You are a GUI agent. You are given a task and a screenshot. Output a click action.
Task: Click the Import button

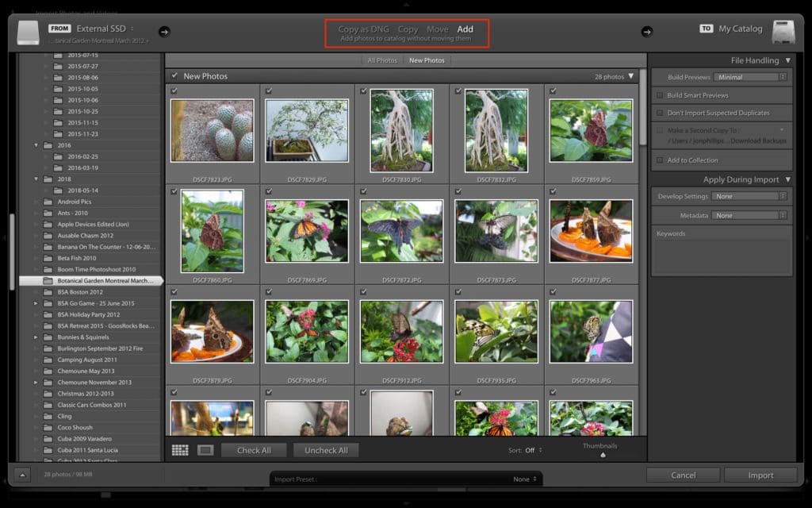click(x=760, y=475)
